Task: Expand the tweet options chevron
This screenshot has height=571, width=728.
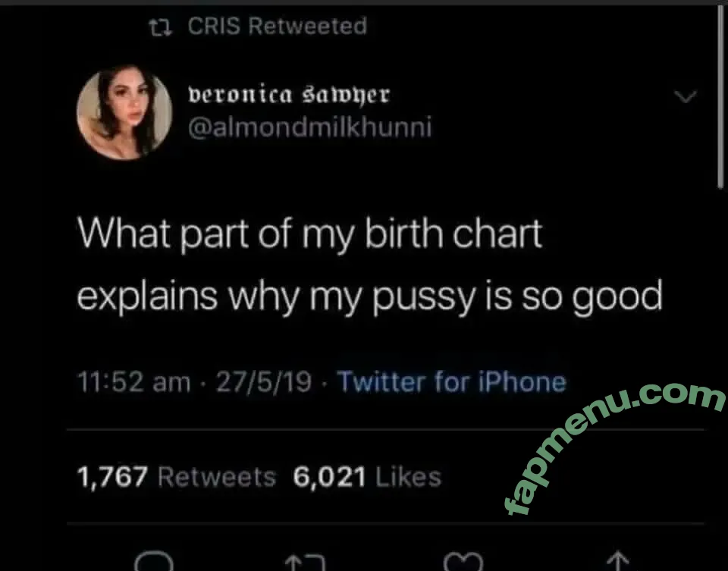Action: tap(685, 97)
